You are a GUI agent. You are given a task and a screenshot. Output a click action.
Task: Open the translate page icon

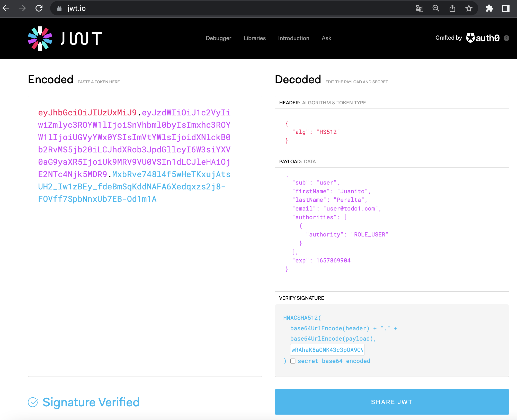point(419,8)
